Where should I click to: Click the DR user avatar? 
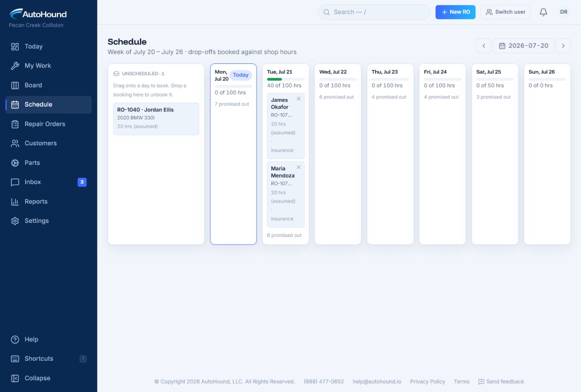[564, 12]
